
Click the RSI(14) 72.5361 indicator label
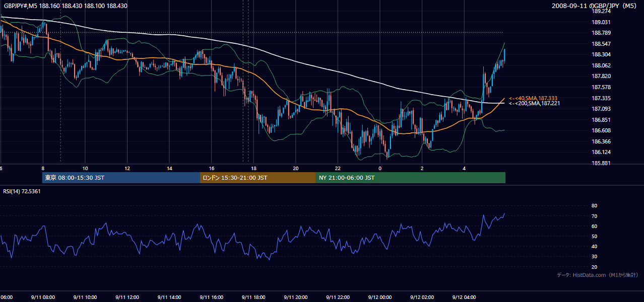(22, 191)
